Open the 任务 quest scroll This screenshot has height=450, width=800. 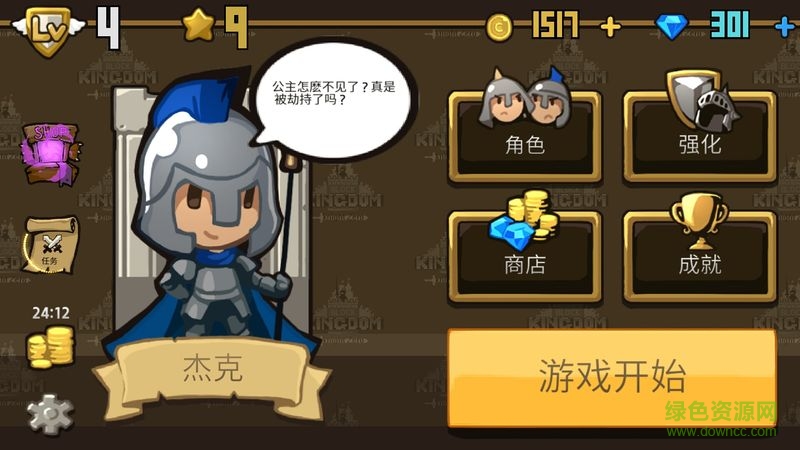(x=51, y=245)
